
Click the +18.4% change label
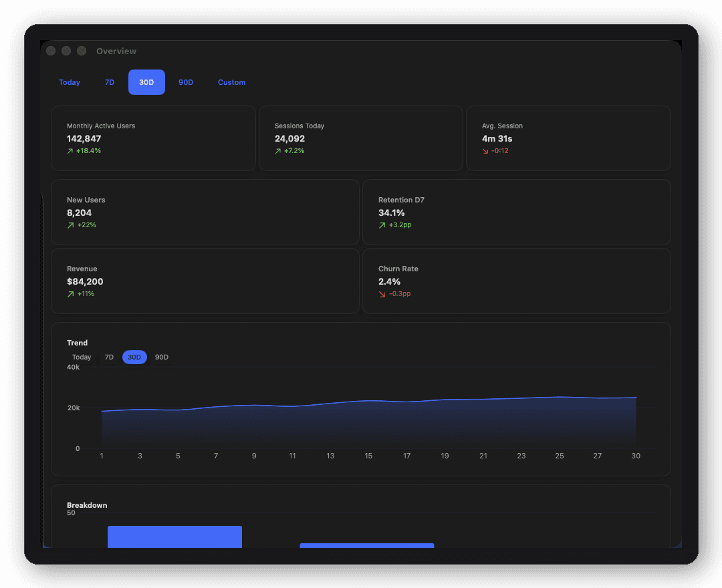point(88,151)
